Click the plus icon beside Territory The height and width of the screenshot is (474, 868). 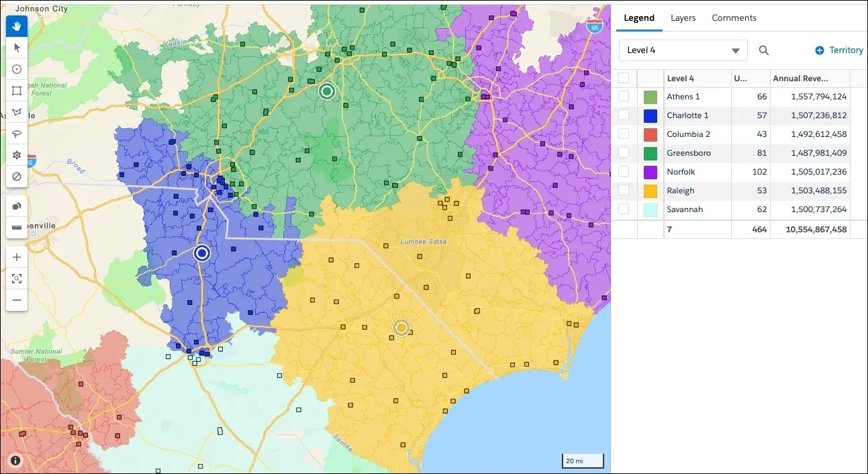(819, 50)
